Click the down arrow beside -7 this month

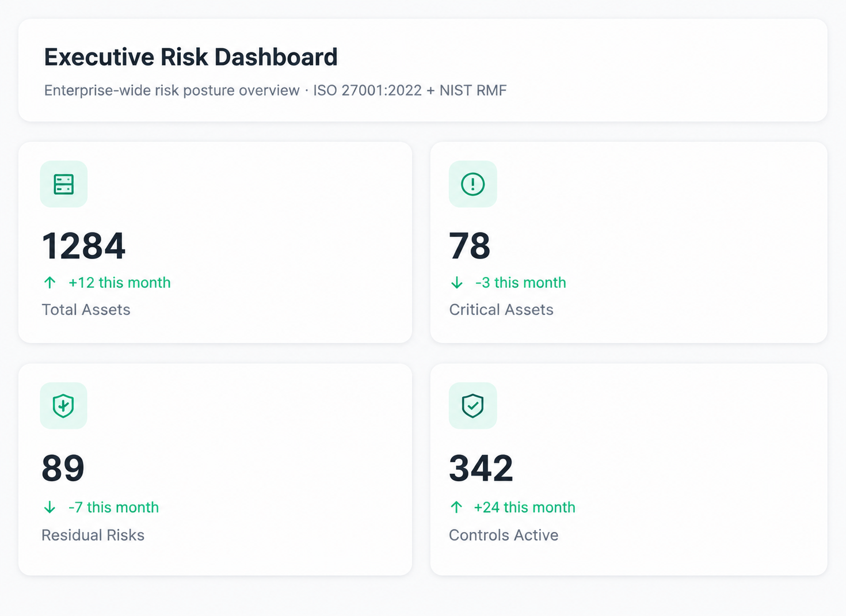coord(50,507)
